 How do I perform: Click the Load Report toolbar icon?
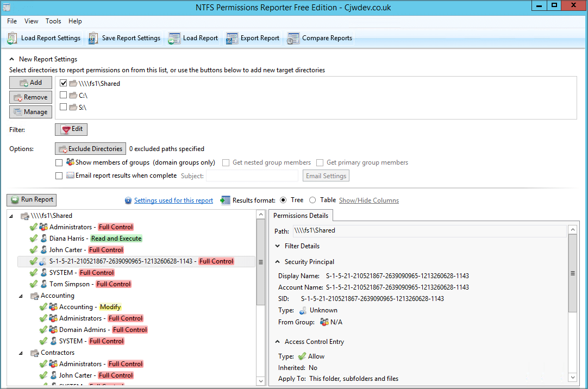point(174,38)
